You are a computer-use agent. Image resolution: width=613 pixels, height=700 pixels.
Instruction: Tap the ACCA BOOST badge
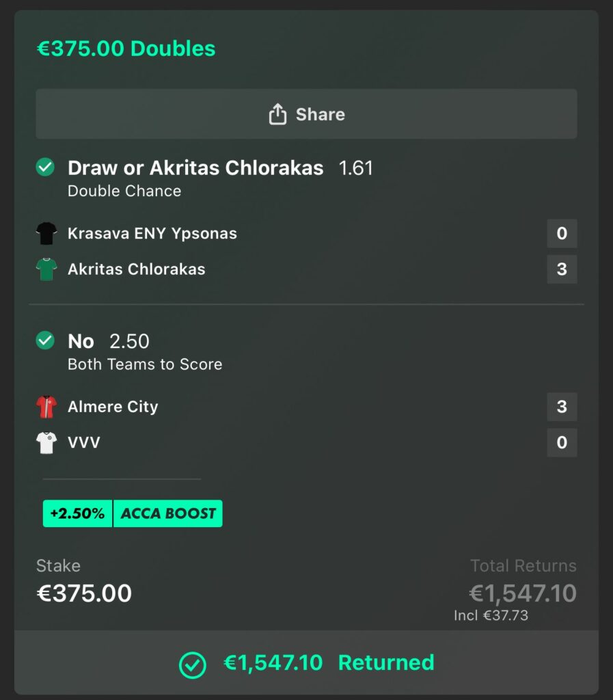pyautogui.click(x=168, y=513)
